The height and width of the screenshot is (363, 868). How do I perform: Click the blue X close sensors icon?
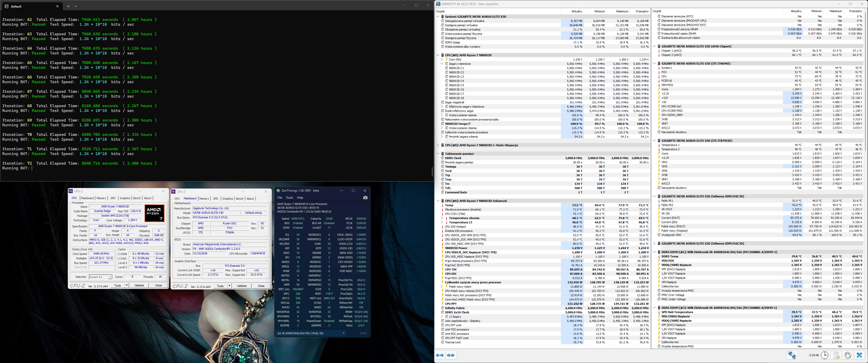point(859,355)
